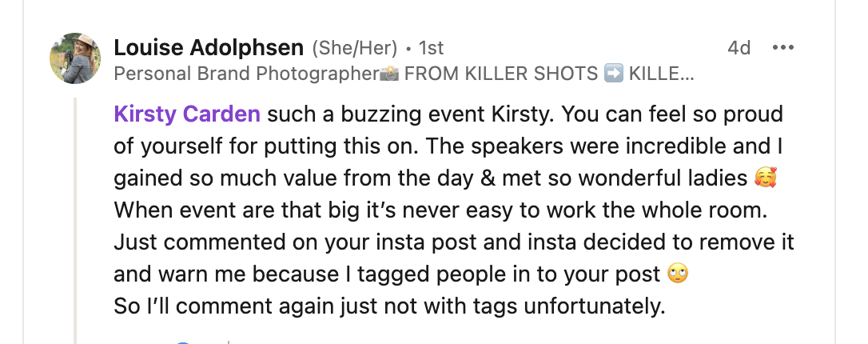Image resolution: width=868 pixels, height=344 pixels.
Task: Open the three-dot comment options menu
Action: 782,48
